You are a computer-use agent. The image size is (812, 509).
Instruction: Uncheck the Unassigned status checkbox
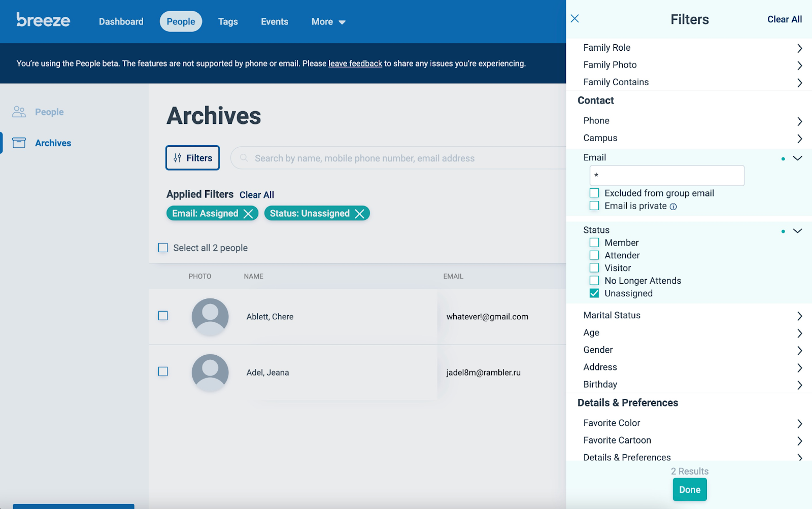click(594, 293)
